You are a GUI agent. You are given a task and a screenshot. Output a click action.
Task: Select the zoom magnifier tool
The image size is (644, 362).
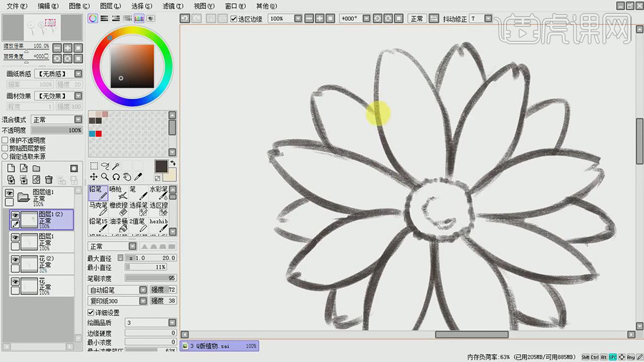[105, 177]
